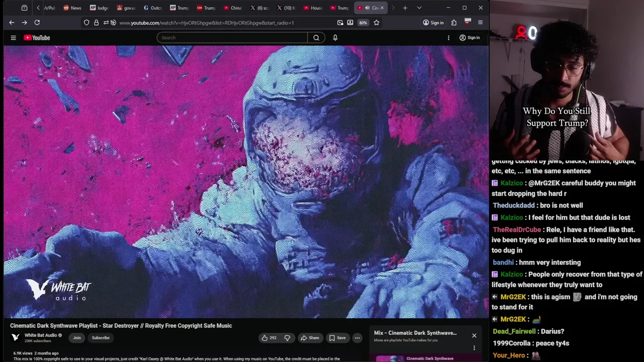Click chat username bandhi

pyautogui.click(x=503, y=262)
